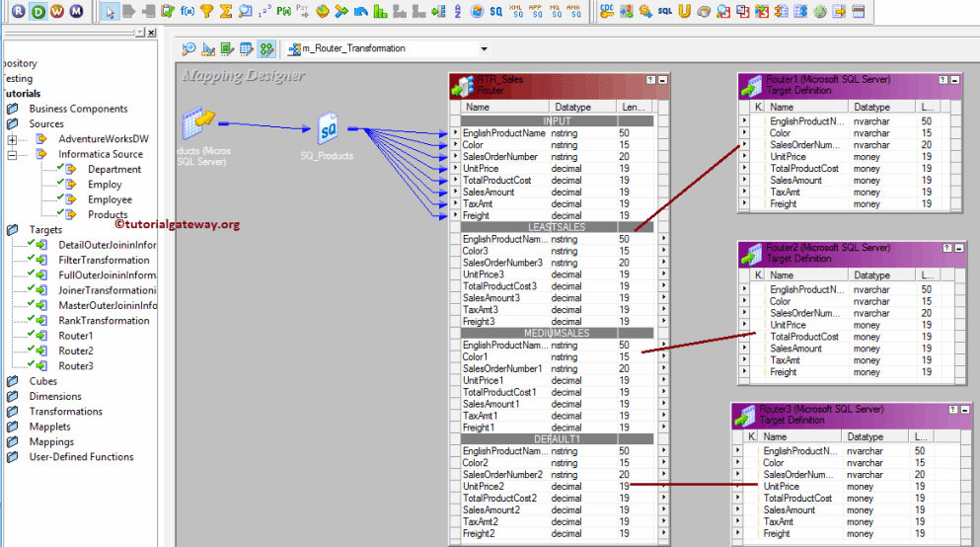
Task: Open the Designer (D) icon
Action: click(x=38, y=11)
